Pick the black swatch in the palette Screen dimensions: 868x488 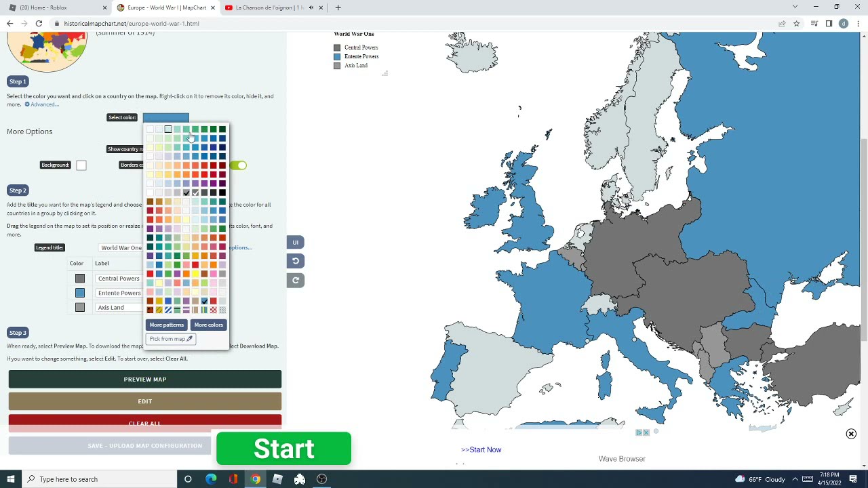pos(222,192)
